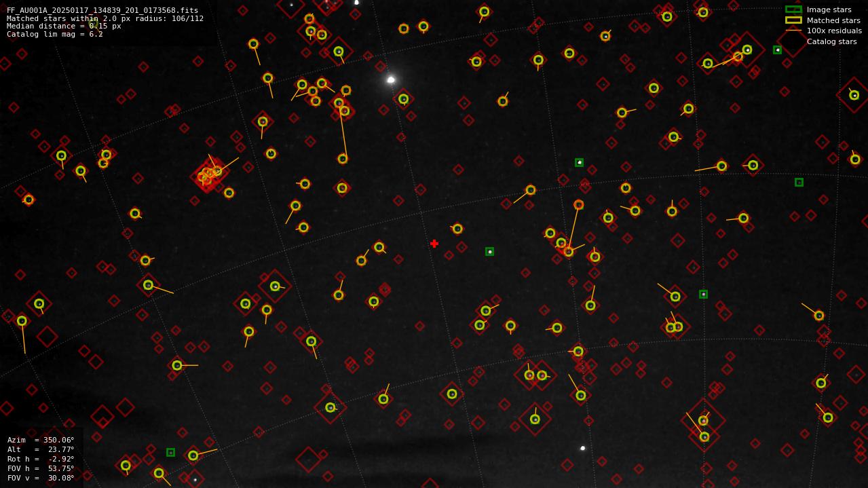Click the '100x residuals' legend label
This screenshot has width=868, height=488.
(834, 31)
